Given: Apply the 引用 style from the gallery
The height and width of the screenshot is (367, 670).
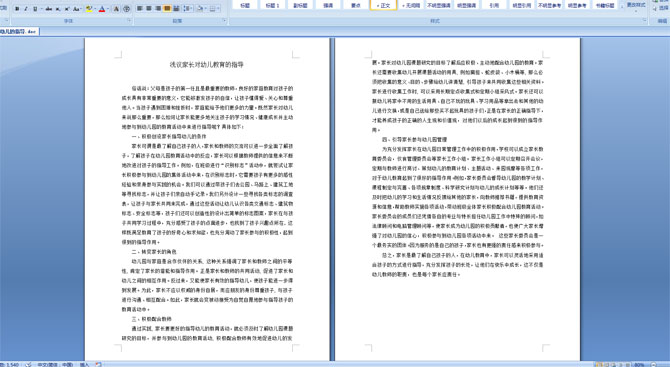Looking at the screenshot, I should click(x=494, y=5).
